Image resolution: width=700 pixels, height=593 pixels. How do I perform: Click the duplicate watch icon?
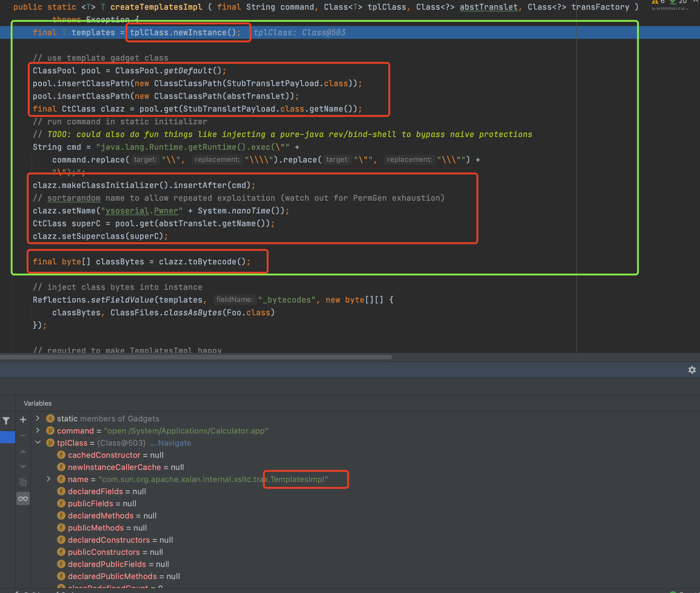23,482
